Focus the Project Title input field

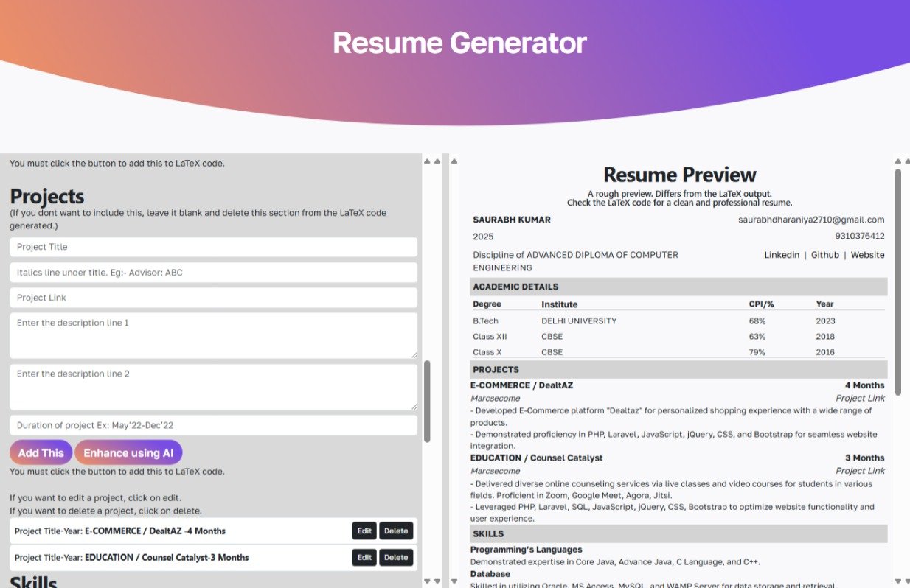pos(213,246)
